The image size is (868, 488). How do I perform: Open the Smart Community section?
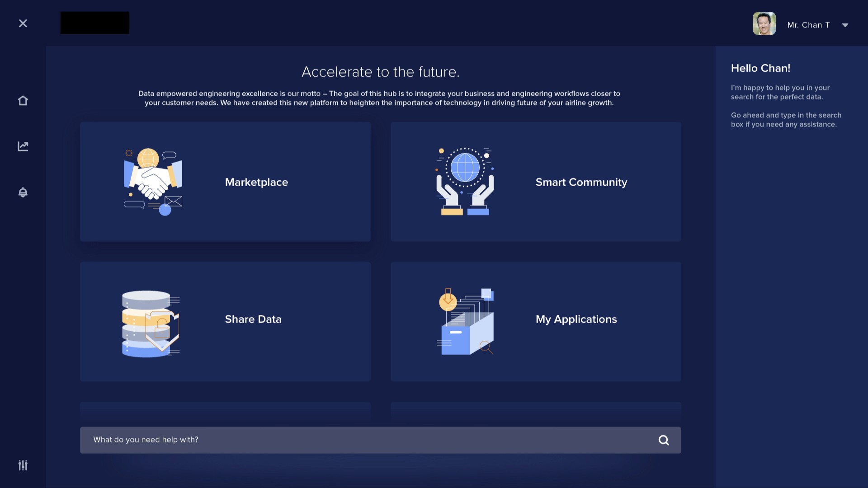(581, 182)
